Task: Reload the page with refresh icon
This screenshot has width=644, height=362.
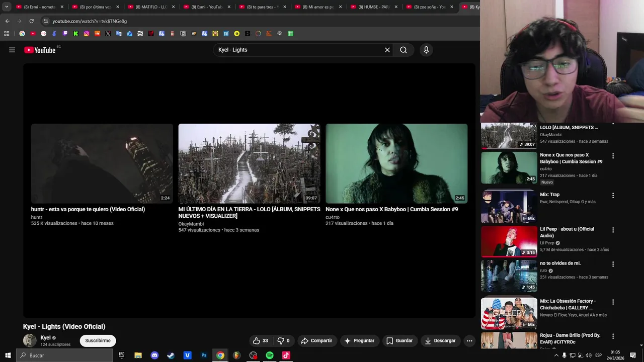Action: click(31, 21)
